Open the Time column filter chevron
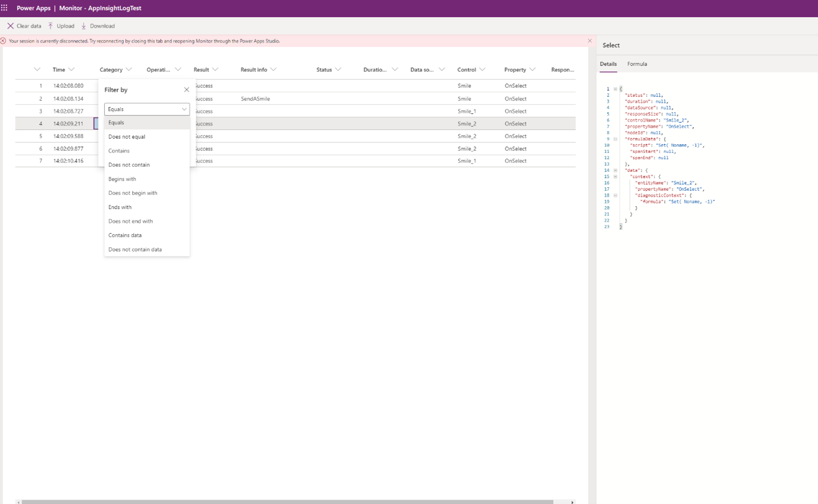 [x=72, y=70]
